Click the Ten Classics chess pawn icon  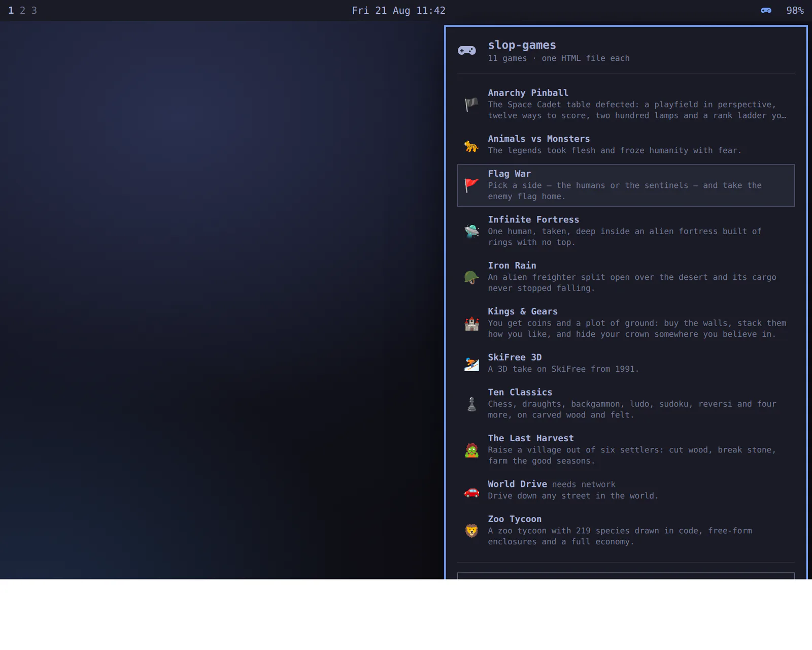pyautogui.click(x=471, y=404)
